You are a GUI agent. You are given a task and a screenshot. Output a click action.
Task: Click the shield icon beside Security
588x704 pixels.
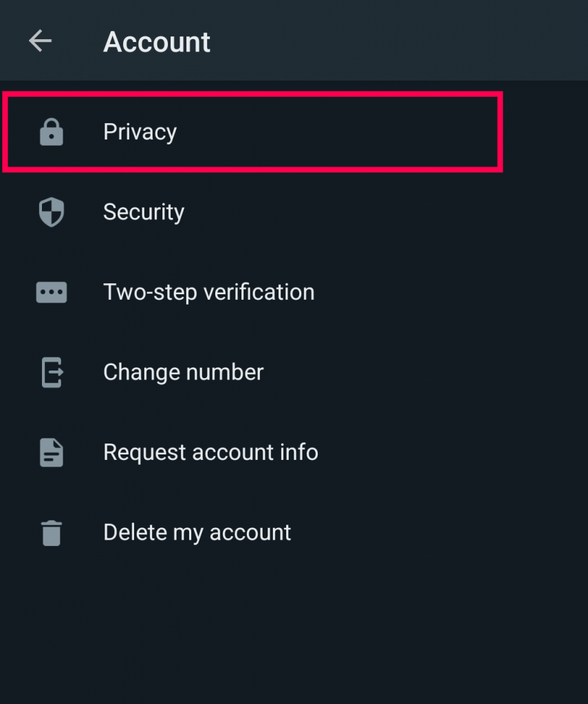(50, 212)
